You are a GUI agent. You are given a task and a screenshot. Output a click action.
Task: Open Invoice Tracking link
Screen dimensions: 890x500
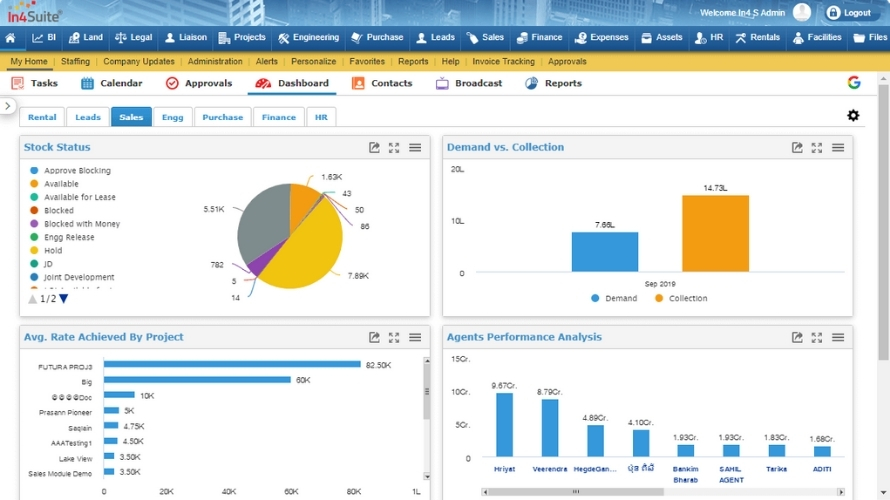click(x=503, y=61)
